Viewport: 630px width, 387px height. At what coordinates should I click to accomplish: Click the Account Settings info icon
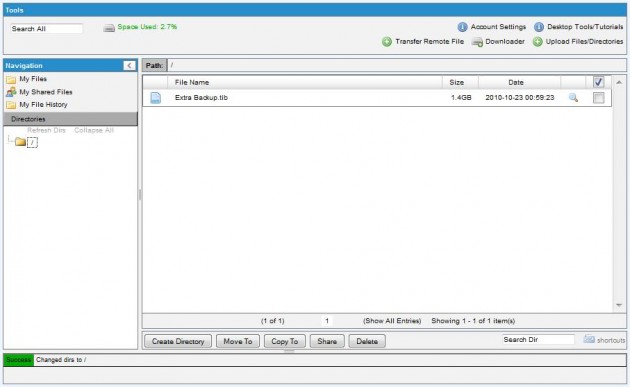click(462, 27)
